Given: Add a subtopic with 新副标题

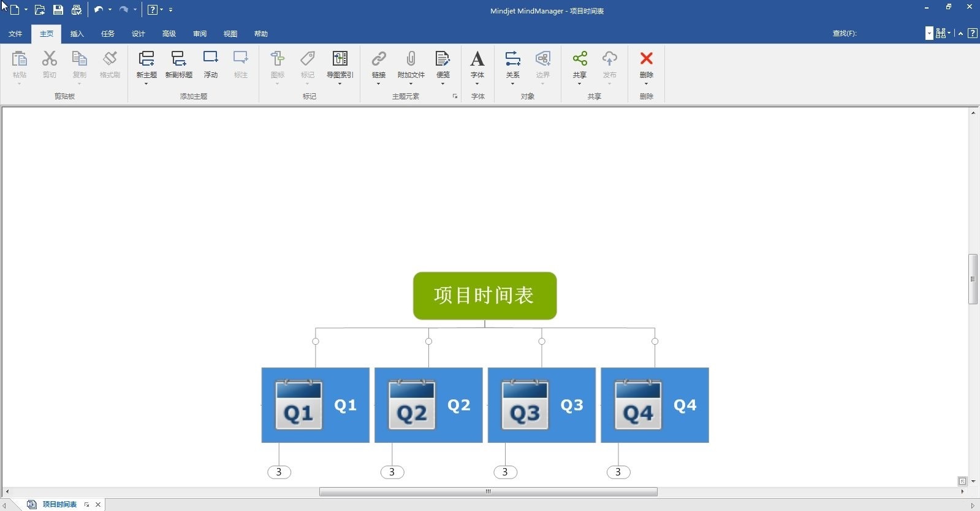Looking at the screenshot, I should click(x=178, y=59).
